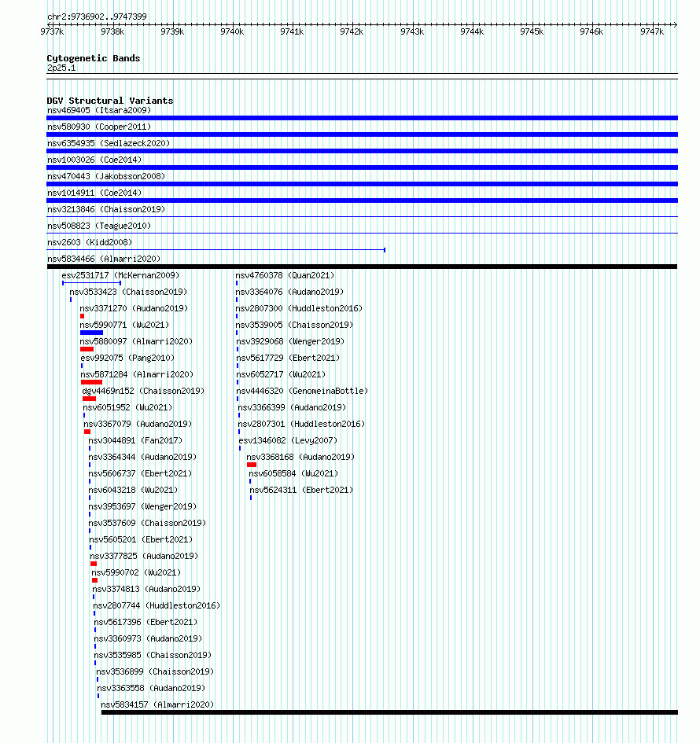The width and height of the screenshot is (700, 743).
Task: Open the nsv3374813 (Audano2019) label
Action: tap(146, 590)
